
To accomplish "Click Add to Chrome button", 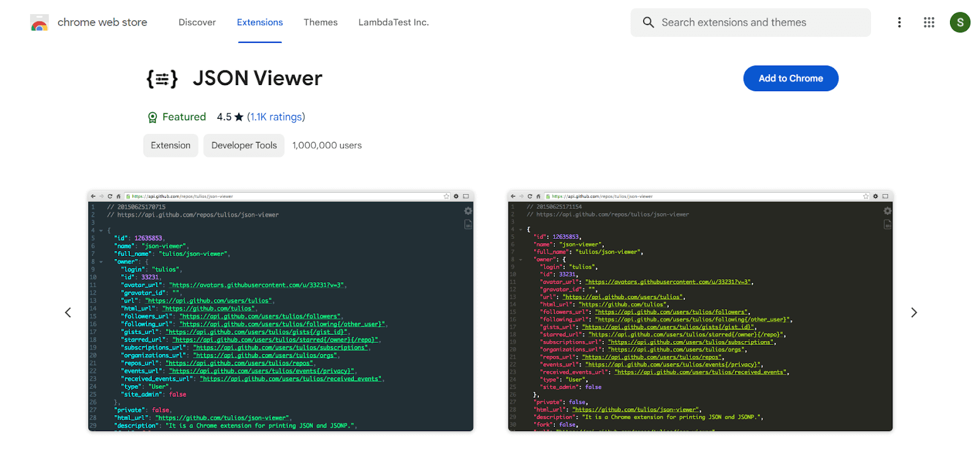I will (x=791, y=78).
